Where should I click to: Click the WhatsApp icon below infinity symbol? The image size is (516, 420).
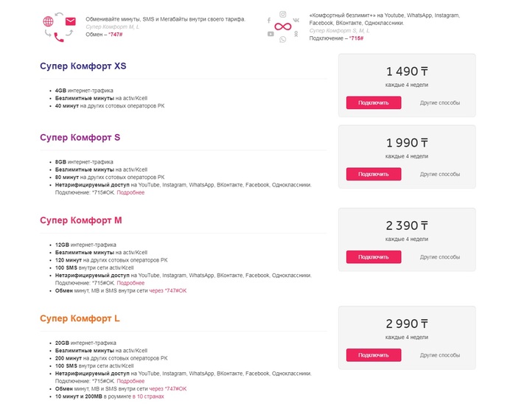[x=282, y=39]
